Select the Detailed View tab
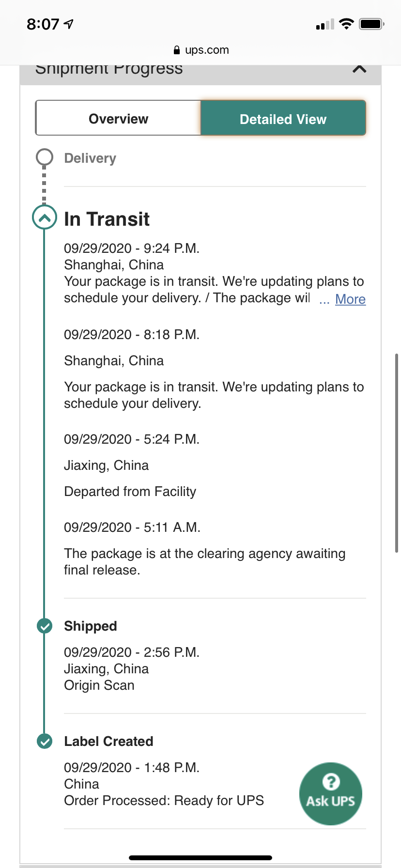This screenshot has width=401, height=868. coord(283,118)
